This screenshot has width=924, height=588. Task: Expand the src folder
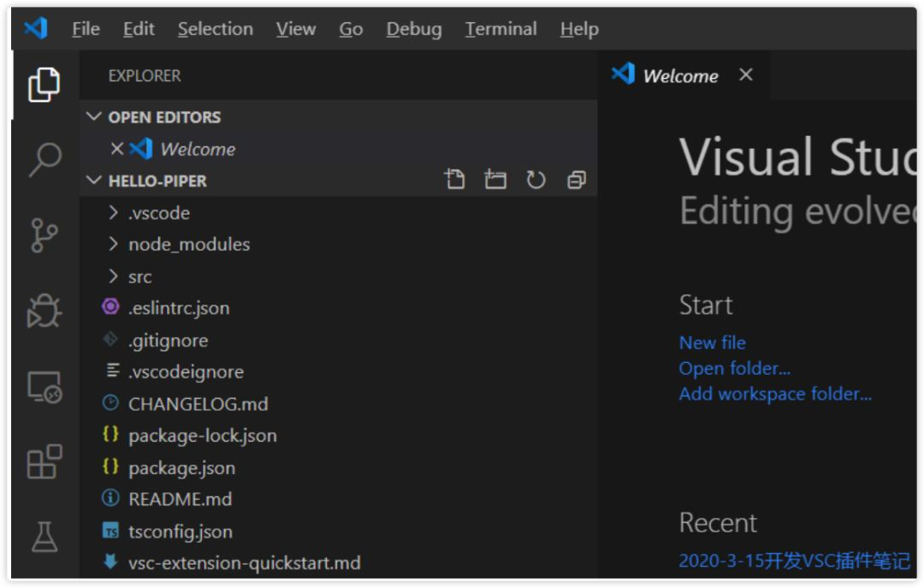(139, 276)
